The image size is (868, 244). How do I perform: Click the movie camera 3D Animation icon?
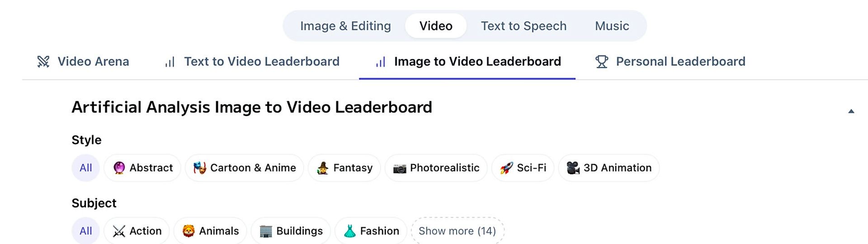tap(573, 168)
